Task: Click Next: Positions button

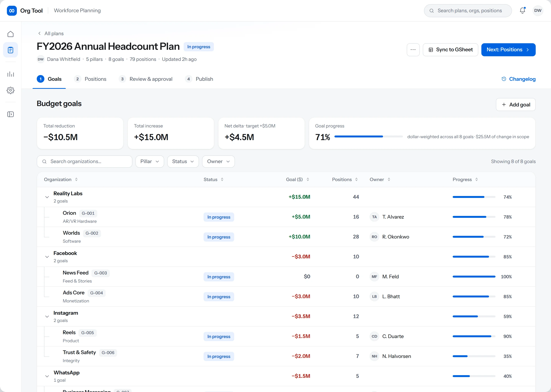Action: click(x=508, y=50)
